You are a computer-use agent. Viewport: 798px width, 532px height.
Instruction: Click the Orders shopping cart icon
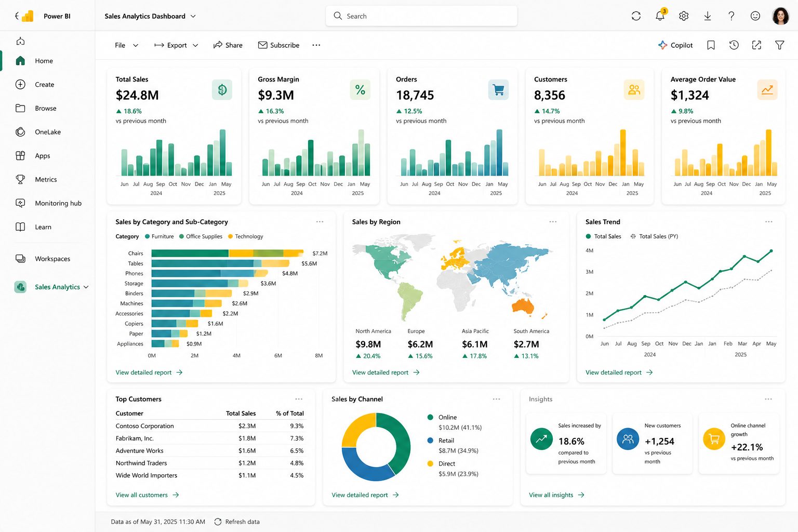tap(498, 90)
